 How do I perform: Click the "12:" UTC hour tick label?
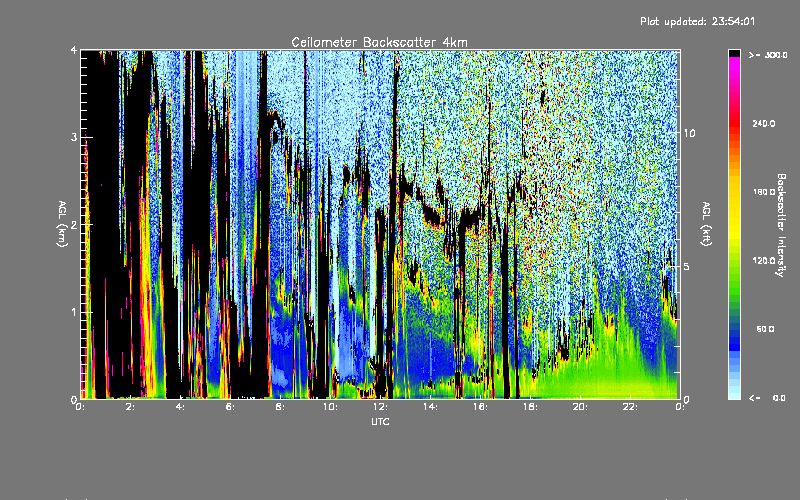pos(380,407)
